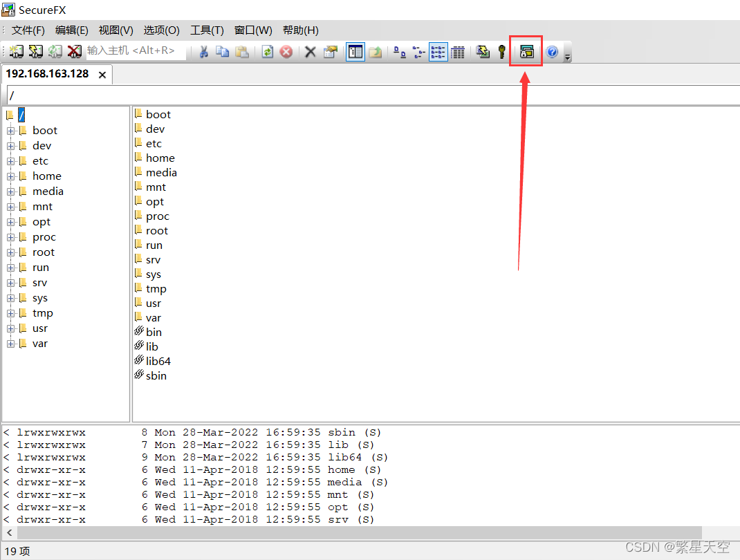Click the Paste clipboard icon
The width and height of the screenshot is (740, 560).
[x=241, y=51]
